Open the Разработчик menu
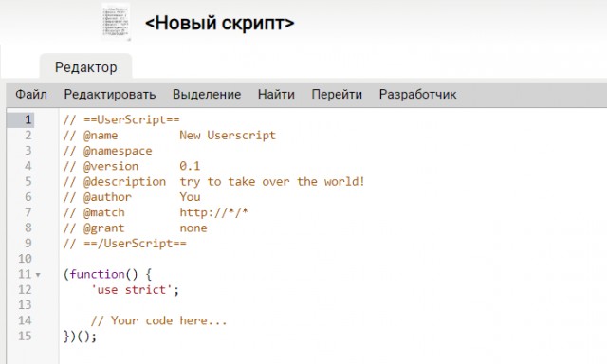Screen dimensions: 607x364 point(417,95)
